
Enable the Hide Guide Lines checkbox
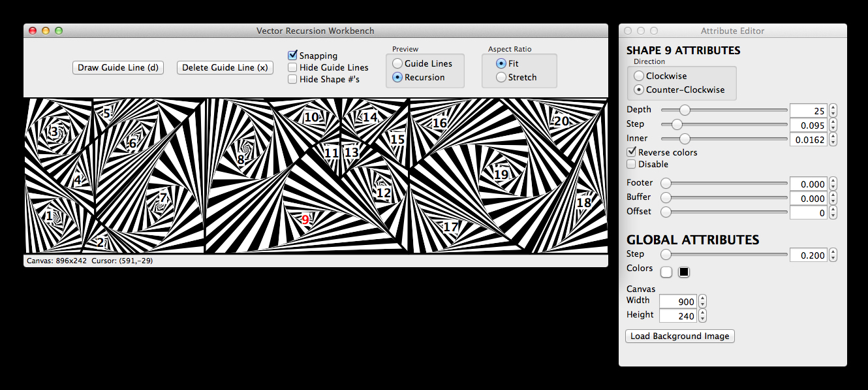click(x=293, y=67)
